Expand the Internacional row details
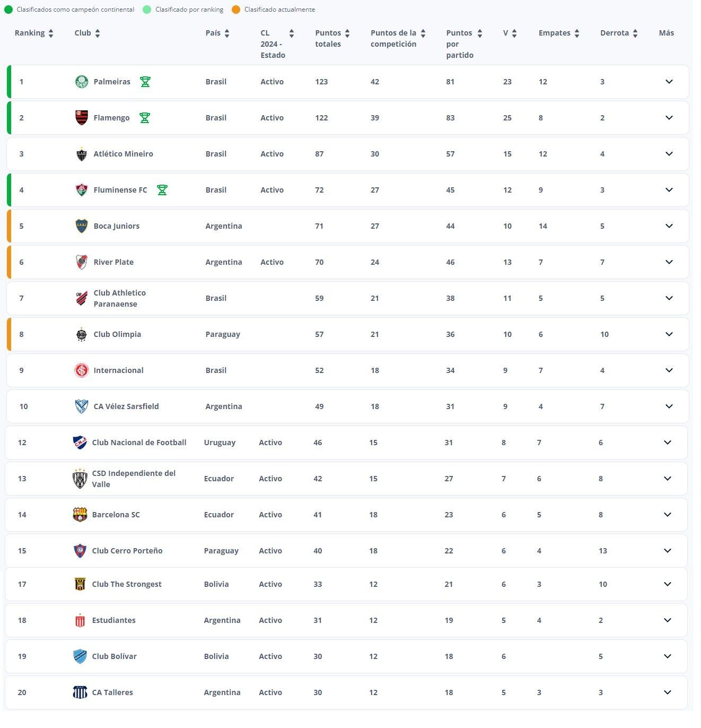This screenshot has height=728, width=701. (669, 370)
